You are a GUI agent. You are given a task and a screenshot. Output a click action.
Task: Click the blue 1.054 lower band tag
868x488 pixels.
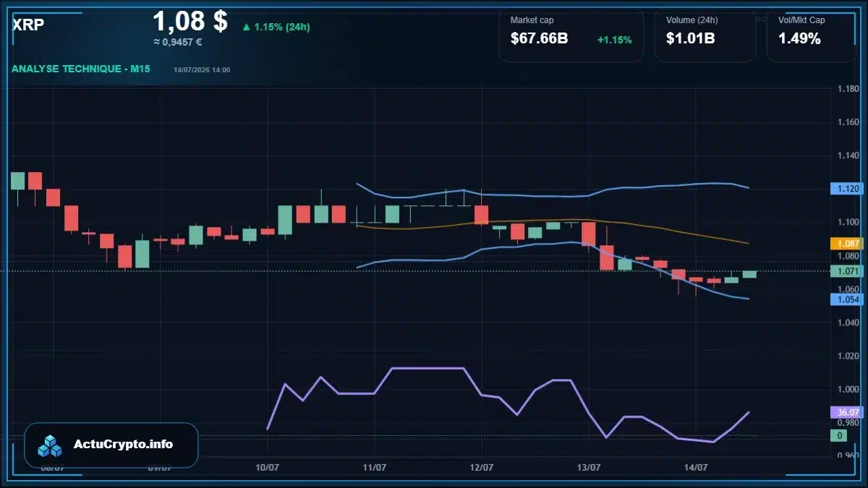point(846,299)
